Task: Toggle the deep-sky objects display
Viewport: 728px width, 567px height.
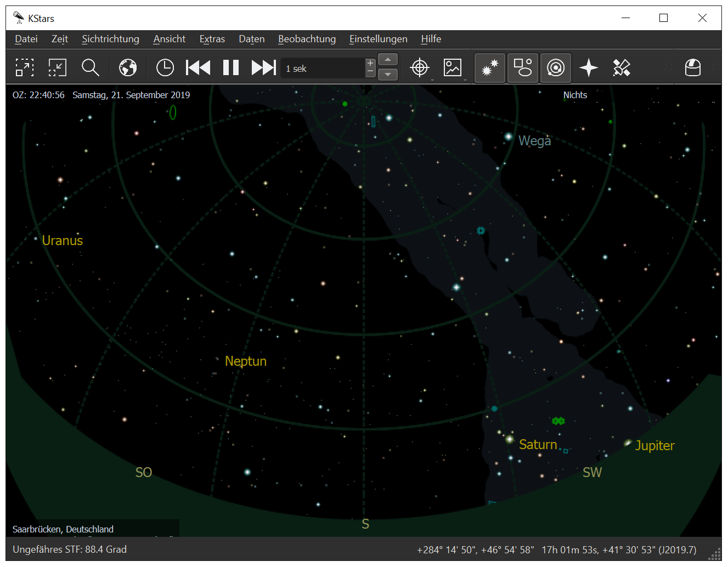Action: [x=523, y=67]
